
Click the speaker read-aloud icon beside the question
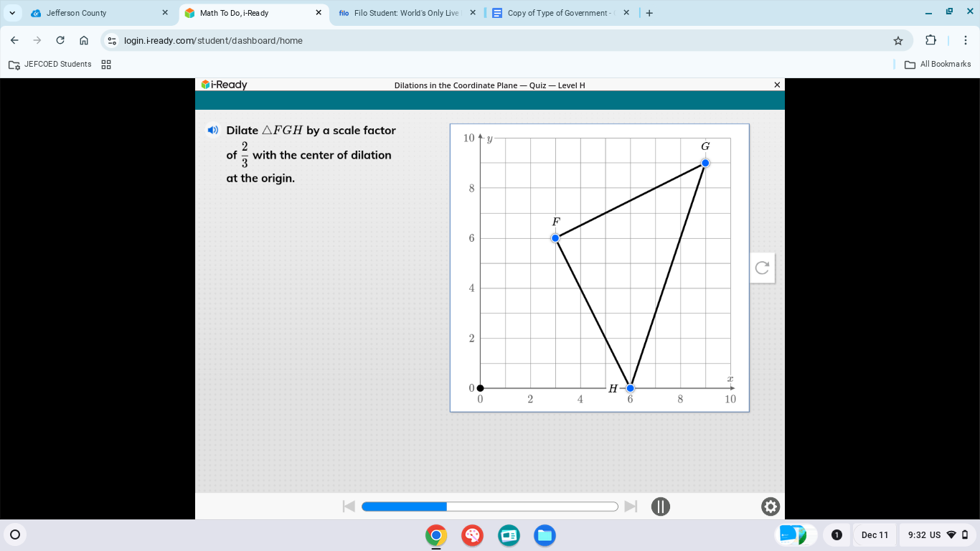(x=212, y=130)
